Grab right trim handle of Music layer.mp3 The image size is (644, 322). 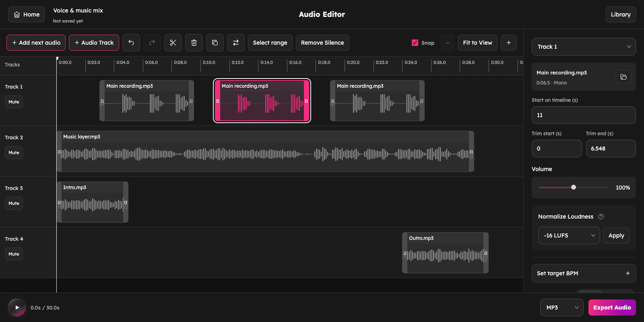point(471,152)
